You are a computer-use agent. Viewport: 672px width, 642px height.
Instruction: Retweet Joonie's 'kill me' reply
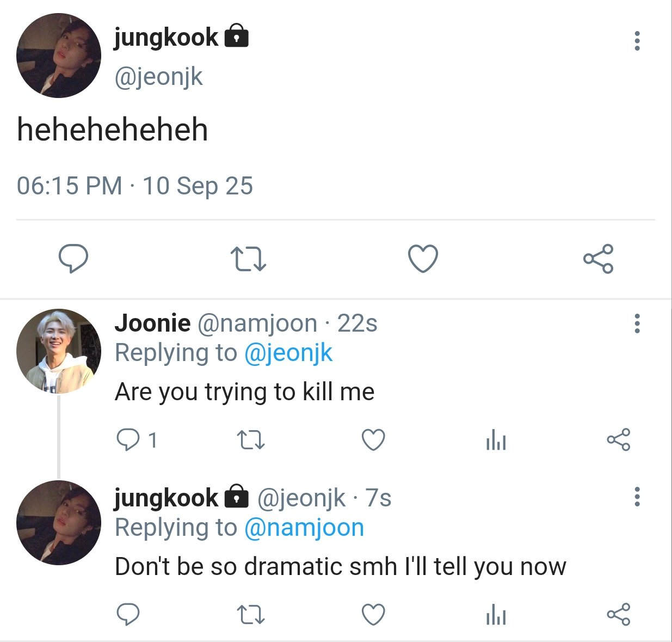(x=251, y=440)
